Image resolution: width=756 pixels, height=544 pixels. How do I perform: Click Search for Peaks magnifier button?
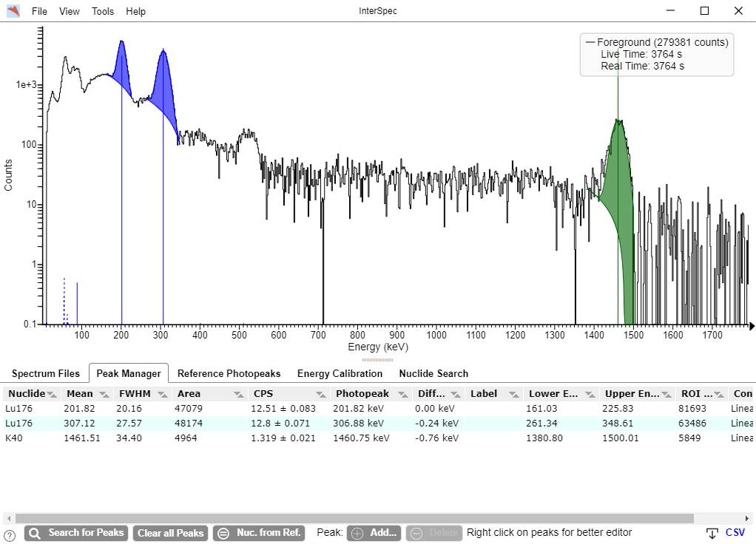pyautogui.click(x=76, y=533)
